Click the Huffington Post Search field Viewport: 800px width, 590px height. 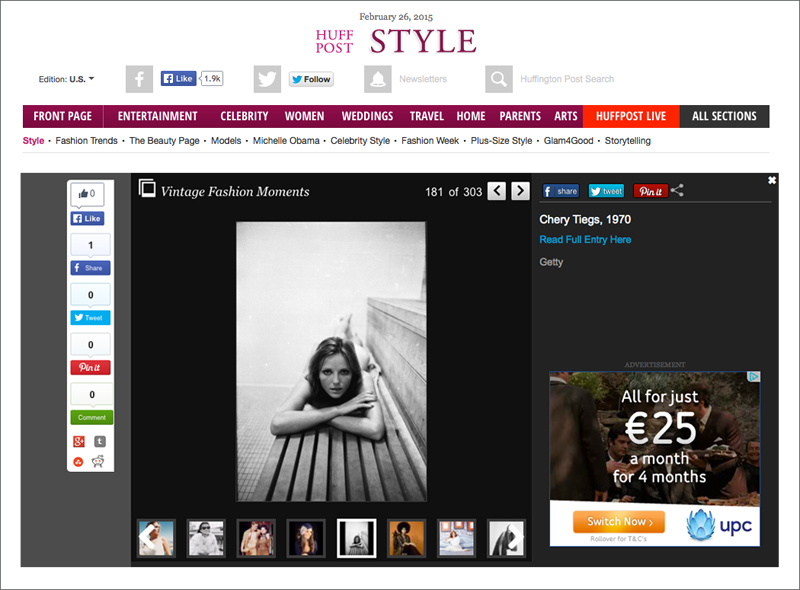coord(566,79)
